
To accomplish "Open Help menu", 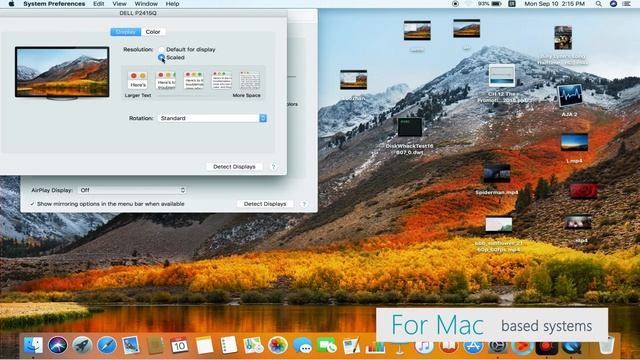I will [172, 4].
